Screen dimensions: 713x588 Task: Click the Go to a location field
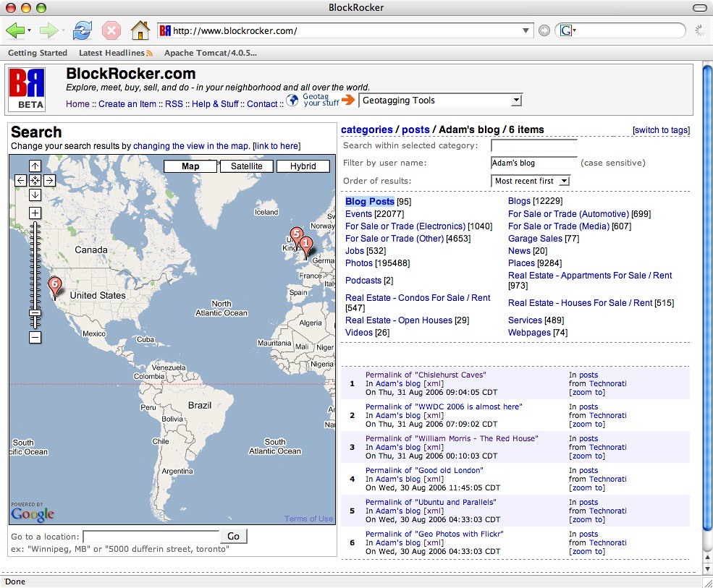click(151, 536)
